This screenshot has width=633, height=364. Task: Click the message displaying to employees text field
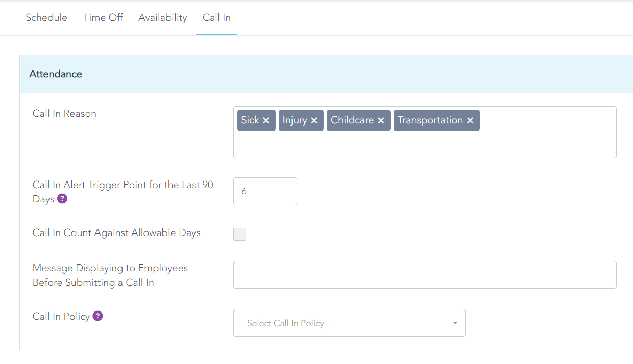pyautogui.click(x=425, y=275)
